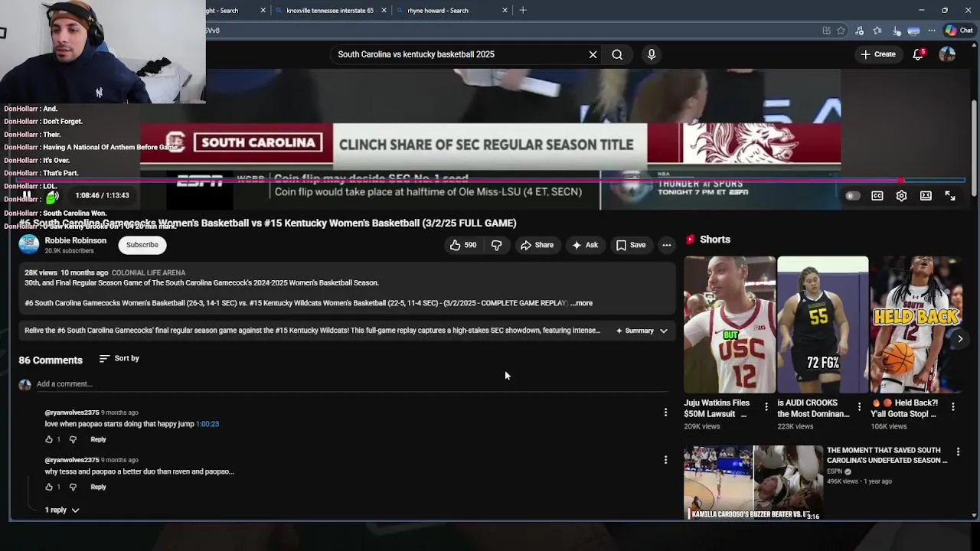This screenshot has width=980, height=551.
Task: Expand the video AI Summary
Action: click(642, 331)
